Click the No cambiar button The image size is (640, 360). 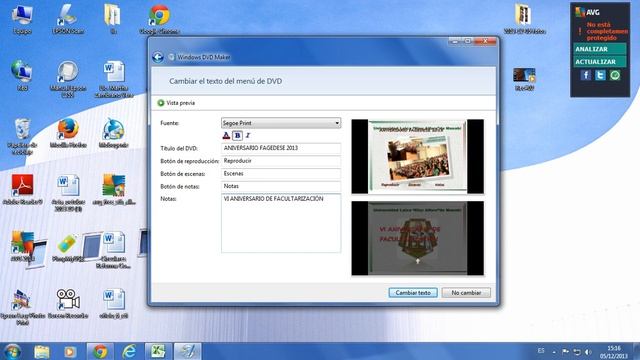click(466, 293)
